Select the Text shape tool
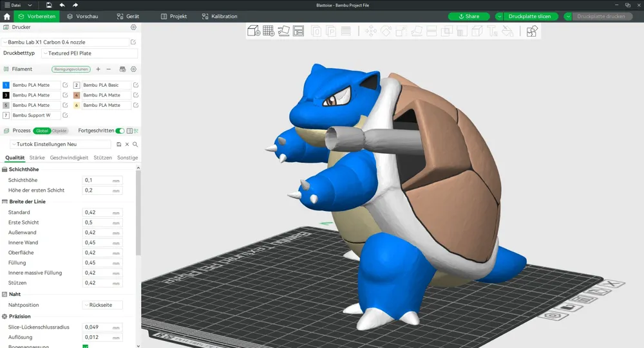The height and width of the screenshot is (348, 644). pos(493,31)
